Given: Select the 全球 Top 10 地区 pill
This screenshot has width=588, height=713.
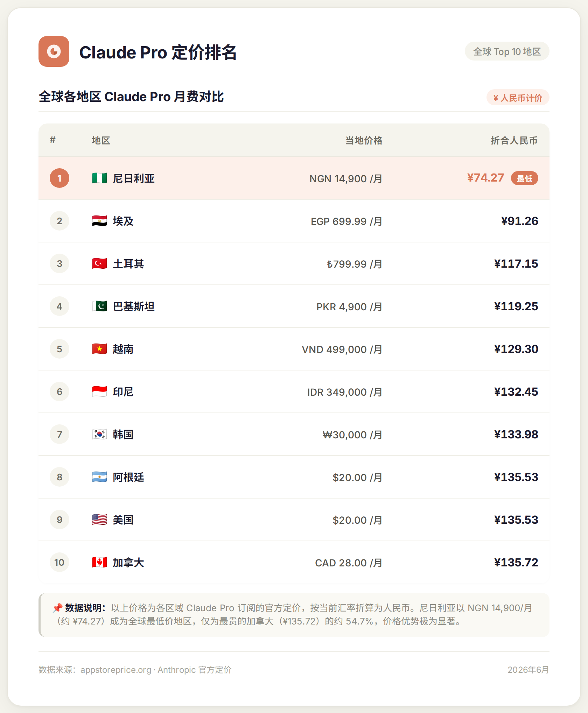Looking at the screenshot, I should (x=507, y=51).
